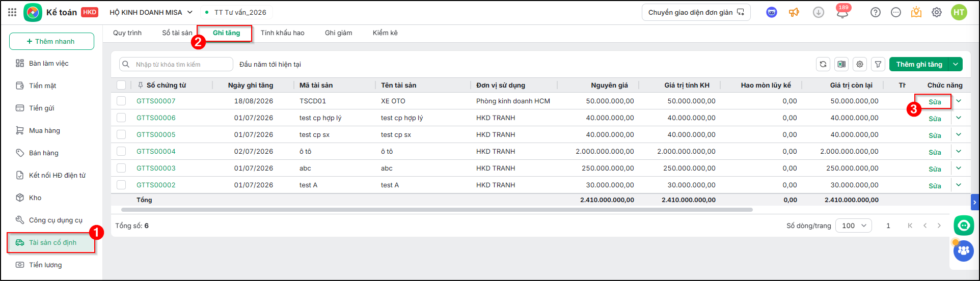The height and width of the screenshot is (281, 980).
Task: Switch to Kiểm kê tab
Action: [x=385, y=33]
